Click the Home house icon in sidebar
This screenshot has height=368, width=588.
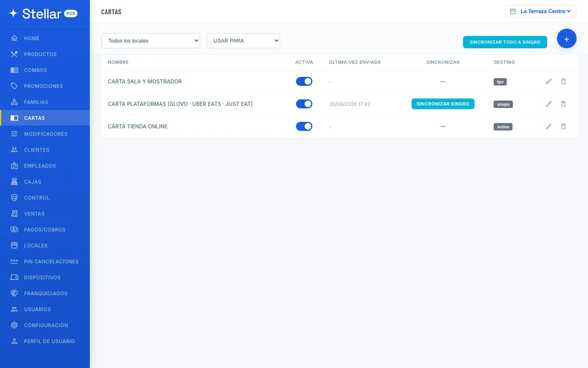(14, 38)
